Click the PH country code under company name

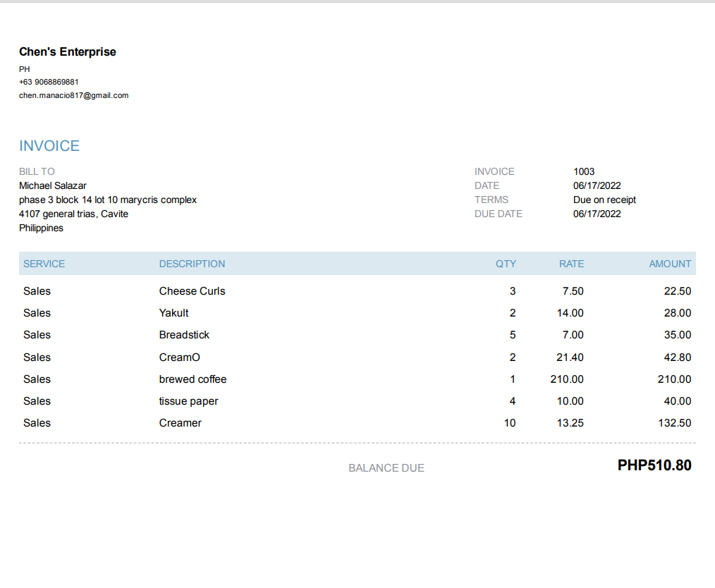tap(25, 69)
